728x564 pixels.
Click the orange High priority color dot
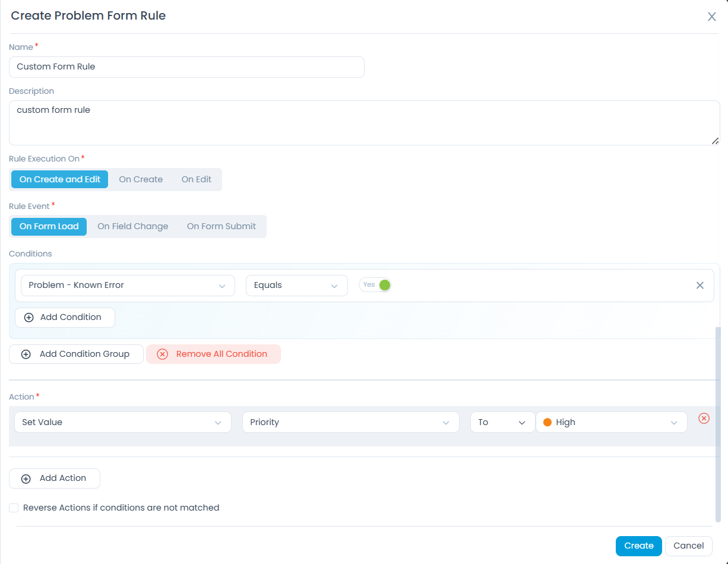click(x=547, y=422)
